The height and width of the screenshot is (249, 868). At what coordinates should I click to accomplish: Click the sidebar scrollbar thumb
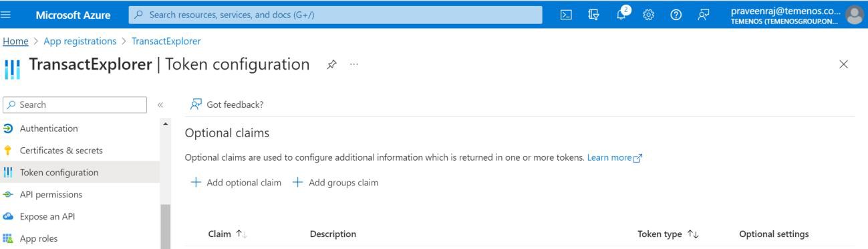tap(165, 226)
